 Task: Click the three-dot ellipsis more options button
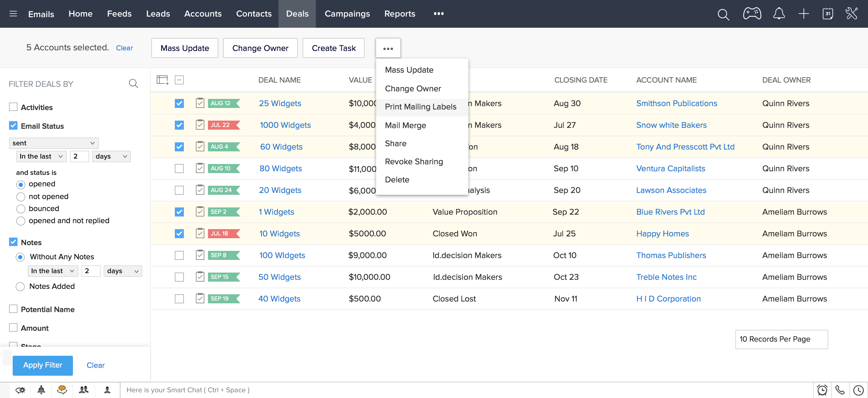pos(388,48)
